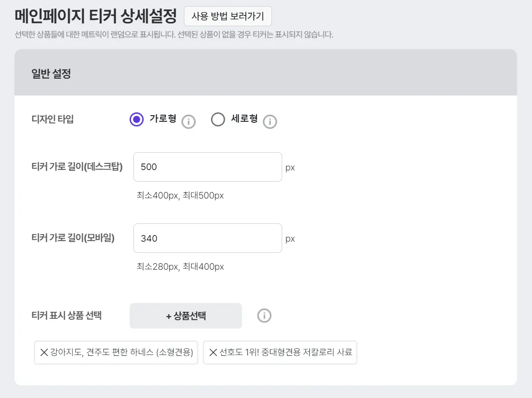Select the 세로형 radio button
Image resolution: width=532 pixels, height=398 pixels.
[x=218, y=120]
